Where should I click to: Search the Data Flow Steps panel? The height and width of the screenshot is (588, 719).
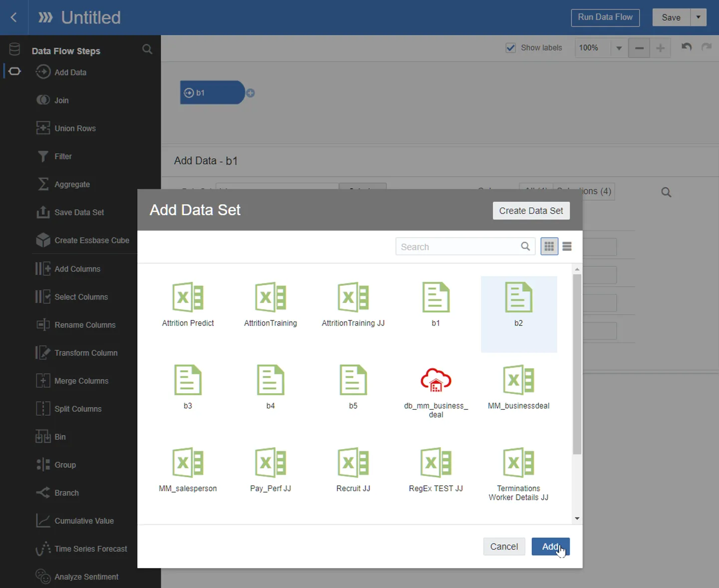click(x=147, y=49)
